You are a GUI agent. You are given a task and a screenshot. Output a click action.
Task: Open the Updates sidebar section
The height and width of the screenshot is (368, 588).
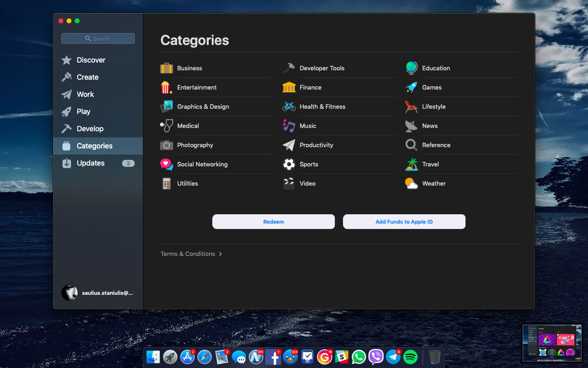[x=91, y=163]
